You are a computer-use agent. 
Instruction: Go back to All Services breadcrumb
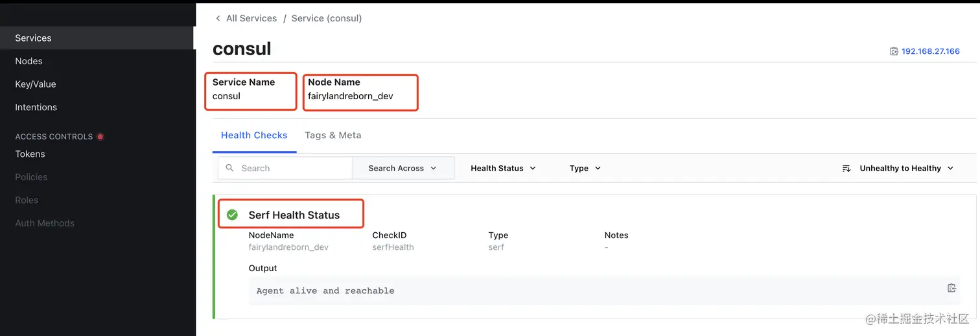pyautogui.click(x=251, y=18)
